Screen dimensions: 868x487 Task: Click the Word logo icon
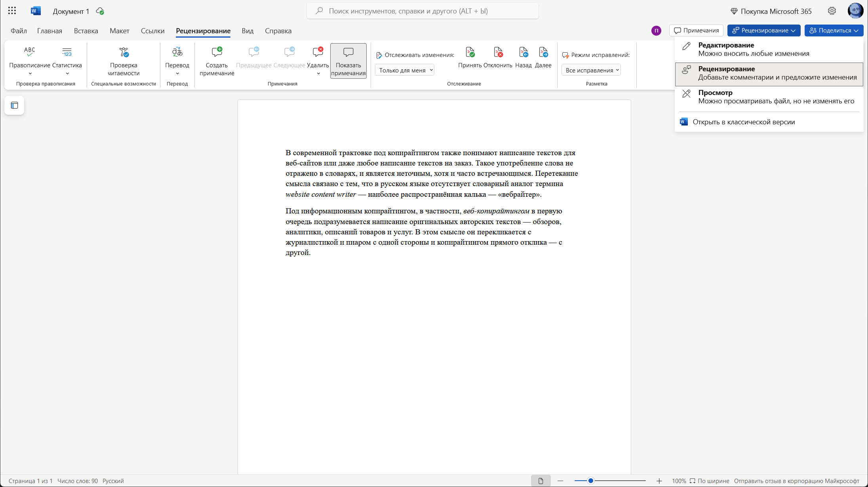click(x=36, y=11)
